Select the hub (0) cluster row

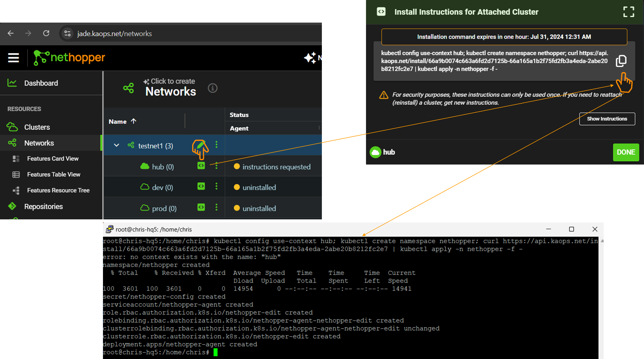(213, 167)
